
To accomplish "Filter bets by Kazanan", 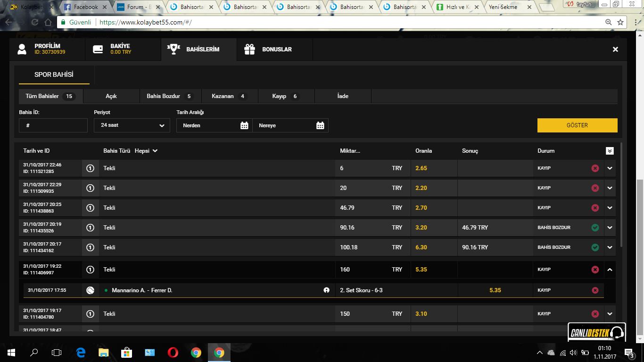I will point(230,96).
